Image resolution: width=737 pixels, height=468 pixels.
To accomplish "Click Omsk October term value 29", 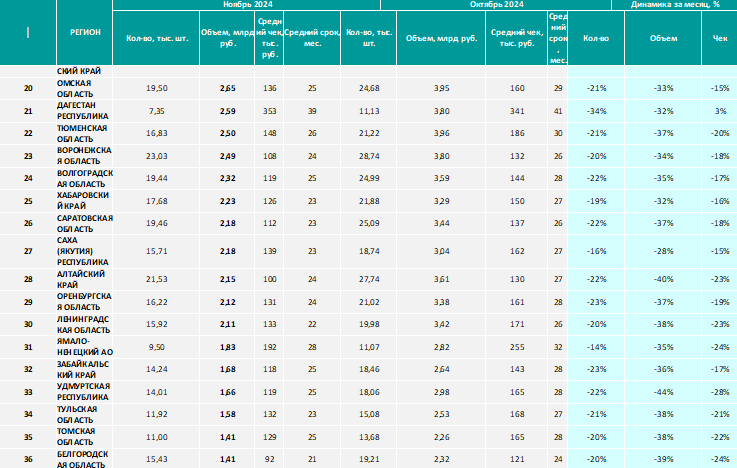I will pos(558,88).
